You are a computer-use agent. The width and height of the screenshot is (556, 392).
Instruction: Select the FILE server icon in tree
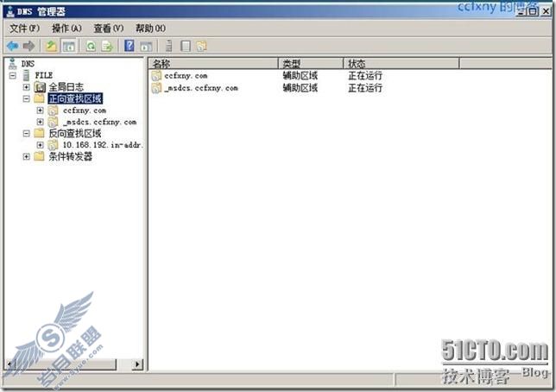coord(26,75)
